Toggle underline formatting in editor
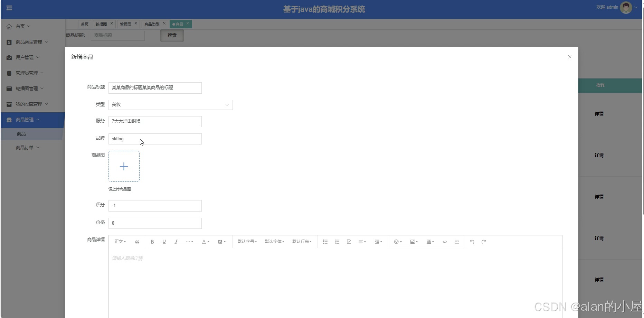The height and width of the screenshot is (318, 644). coord(164,242)
